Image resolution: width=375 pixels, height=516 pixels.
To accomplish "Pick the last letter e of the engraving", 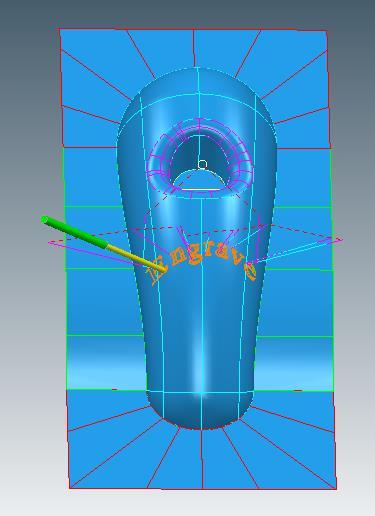I will 251,271.
